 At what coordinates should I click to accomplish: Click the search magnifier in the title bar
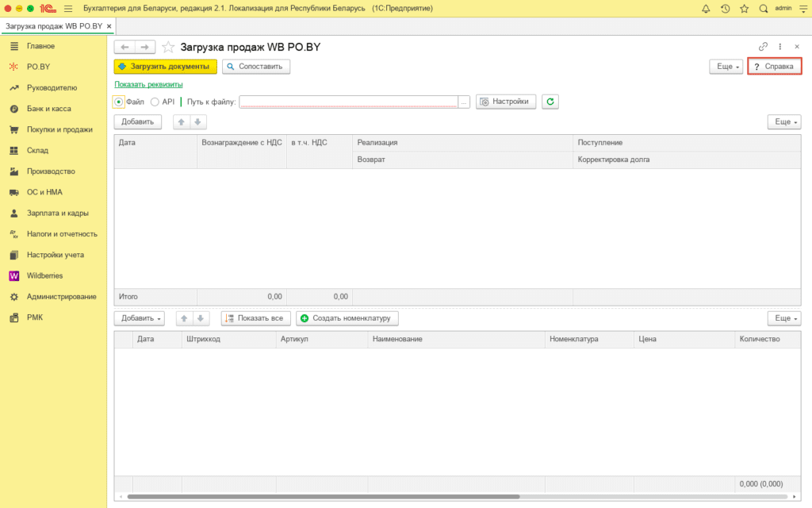[x=763, y=8]
